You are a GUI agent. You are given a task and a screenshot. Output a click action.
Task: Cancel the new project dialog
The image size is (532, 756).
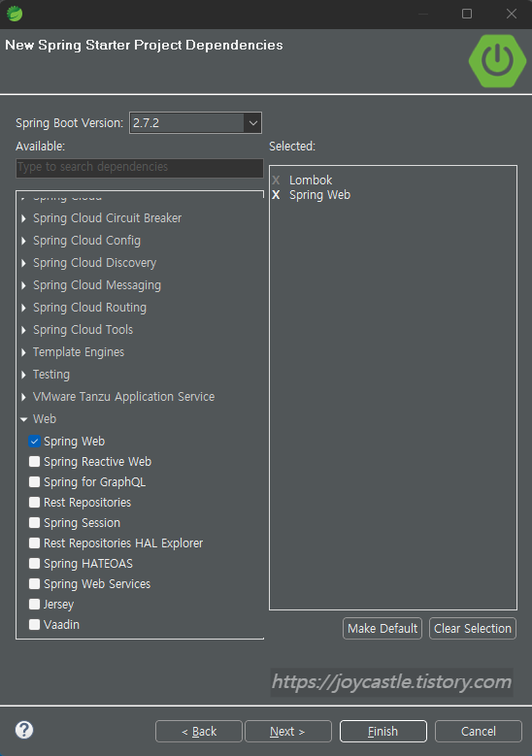(x=478, y=732)
